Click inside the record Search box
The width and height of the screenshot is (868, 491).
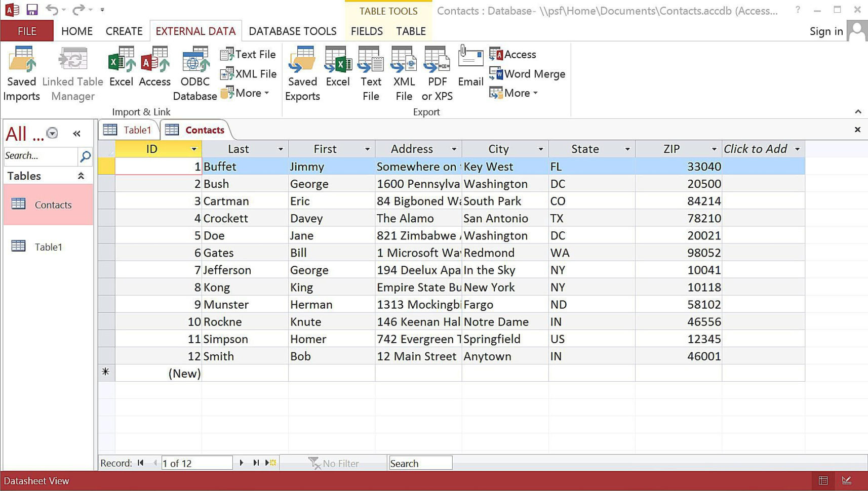[420, 462]
